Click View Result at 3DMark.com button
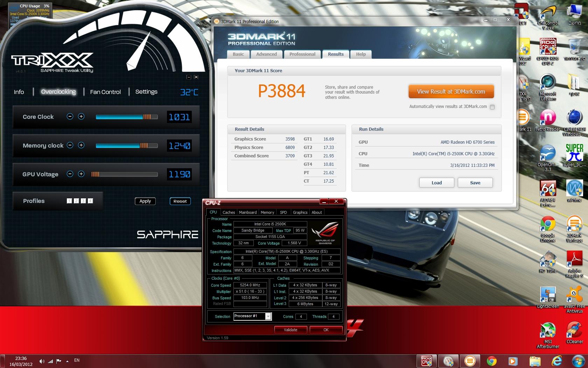This screenshot has height=368, width=588. (451, 91)
